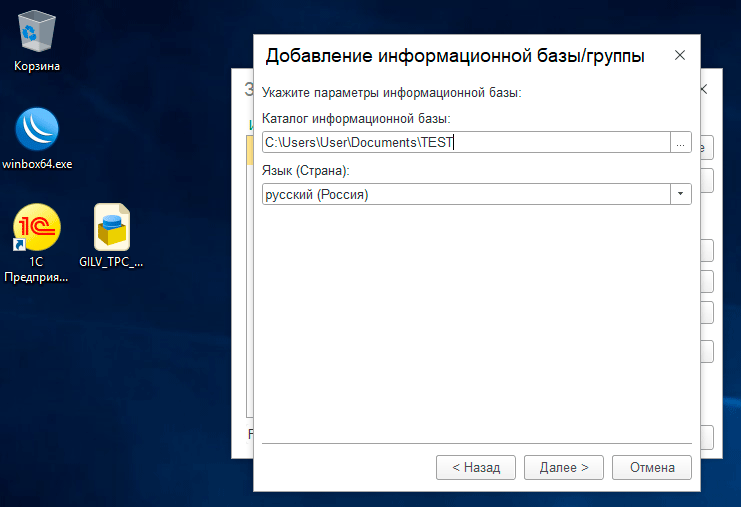The width and height of the screenshot is (741, 507).
Task: Select the 1C Предприятие shortcut icon
Action: [x=37, y=227]
